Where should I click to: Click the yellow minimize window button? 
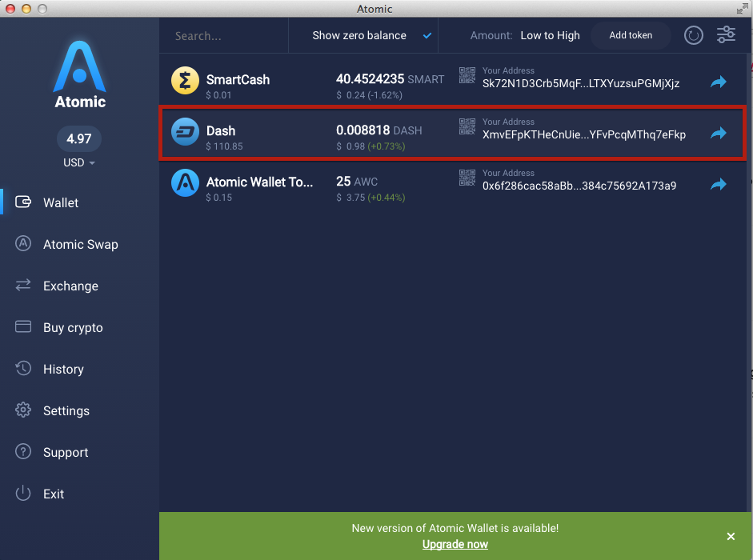coord(26,9)
